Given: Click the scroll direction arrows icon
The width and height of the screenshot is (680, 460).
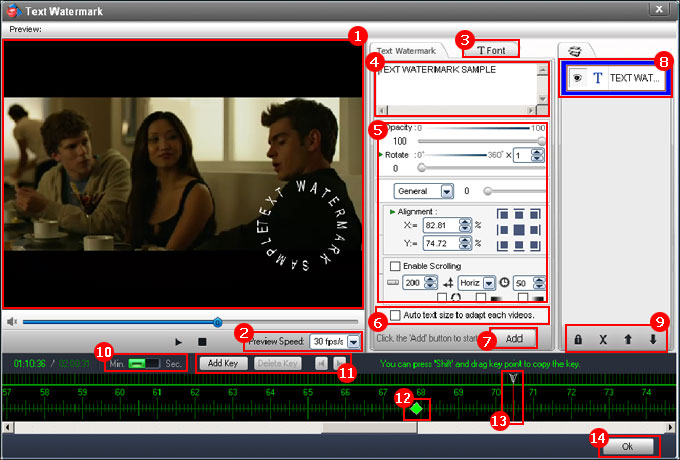Looking at the screenshot, I should [x=448, y=284].
